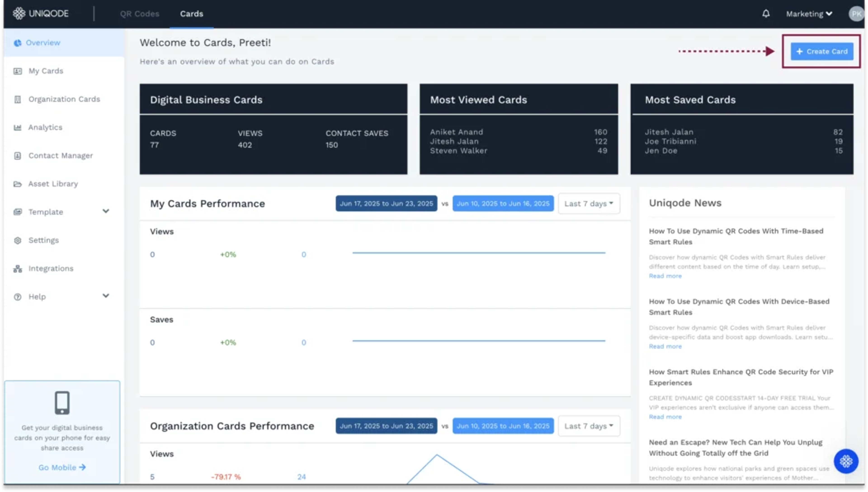Click the Settings gear icon
This screenshot has width=868, height=492.
18,240
